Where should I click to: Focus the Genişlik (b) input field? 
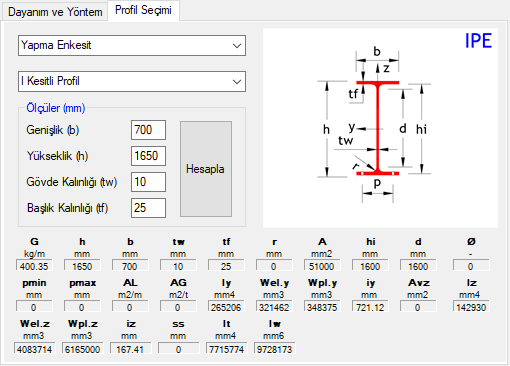point(148,130)
